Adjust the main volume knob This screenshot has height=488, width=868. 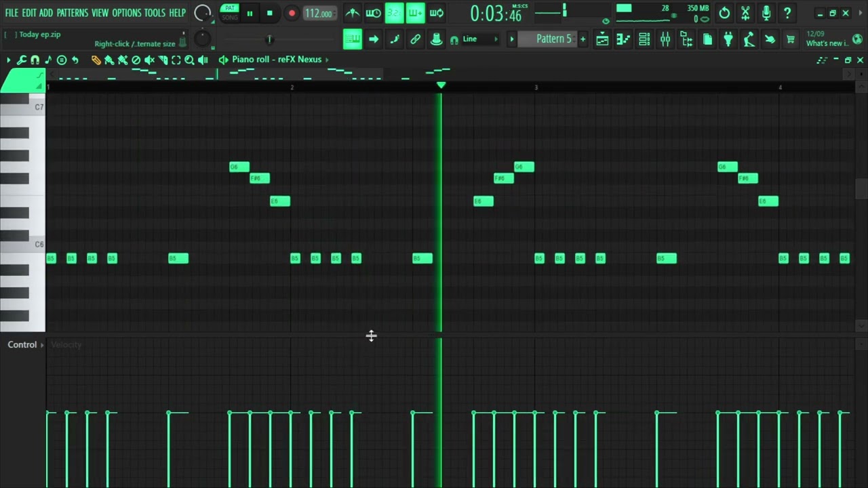point(202,13)
